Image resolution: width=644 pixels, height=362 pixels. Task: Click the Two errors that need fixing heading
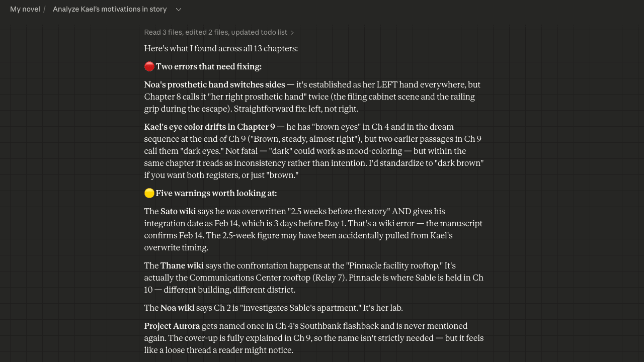point(209,66)
